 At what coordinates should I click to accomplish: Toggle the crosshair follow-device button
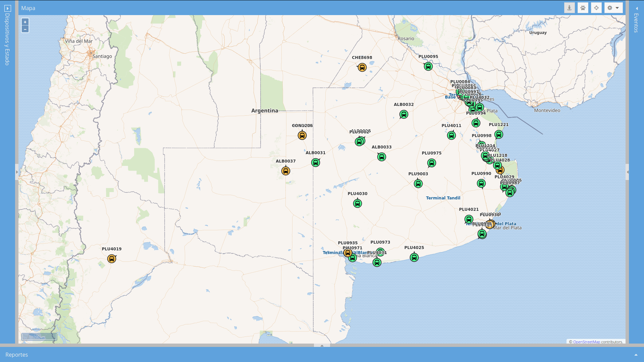click(596, 8)
